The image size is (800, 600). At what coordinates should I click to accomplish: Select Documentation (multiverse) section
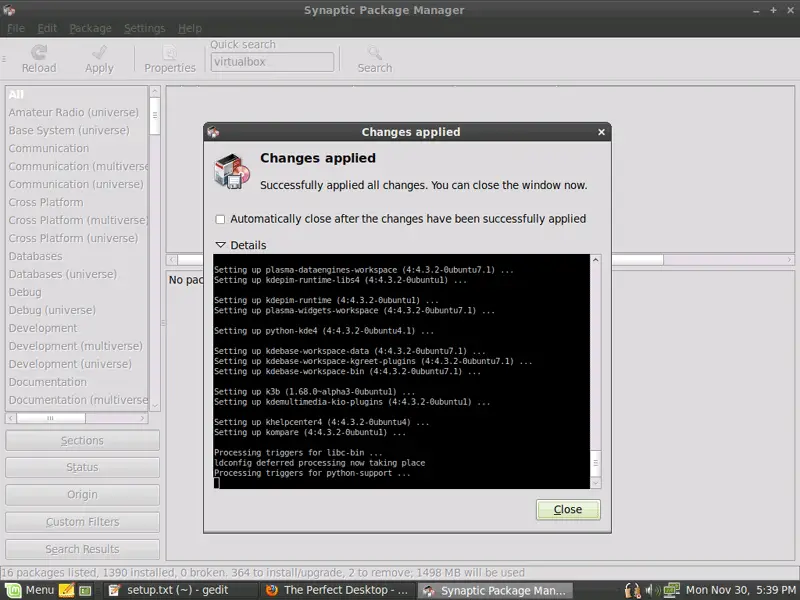point(77,399)
